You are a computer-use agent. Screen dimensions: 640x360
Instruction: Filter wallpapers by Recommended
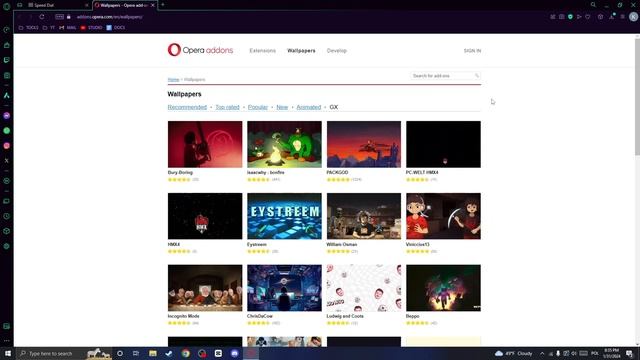pos(187,107)
